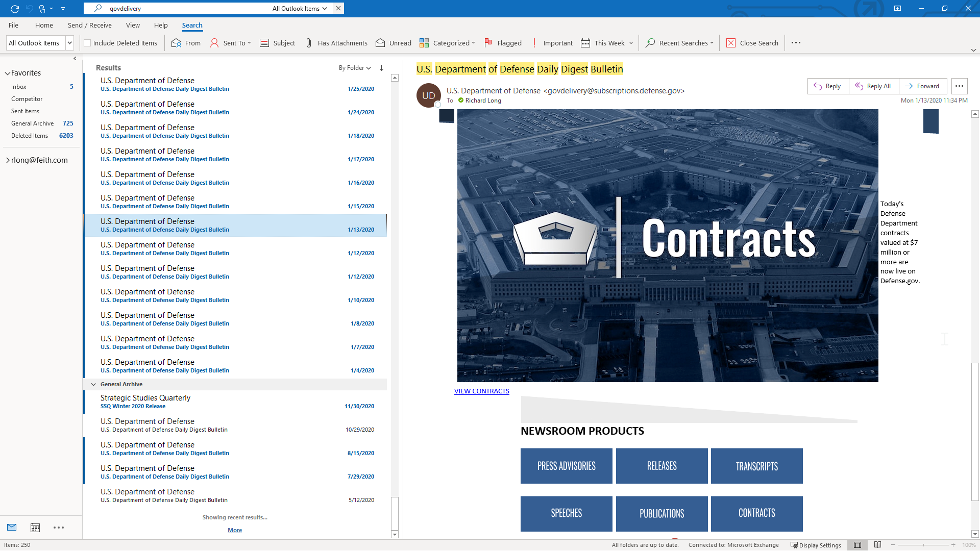Toggle the Unread filter

pos(393,43)
